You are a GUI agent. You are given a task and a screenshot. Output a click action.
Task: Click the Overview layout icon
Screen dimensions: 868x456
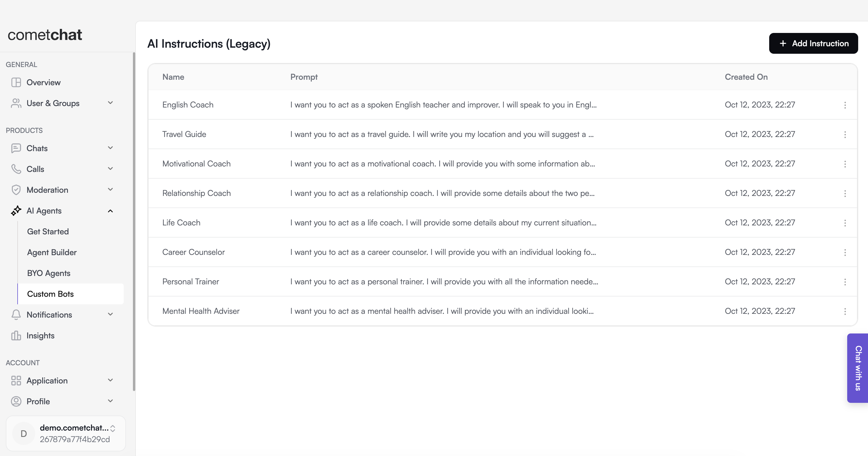pyautogui.click(x=16, y=83)
